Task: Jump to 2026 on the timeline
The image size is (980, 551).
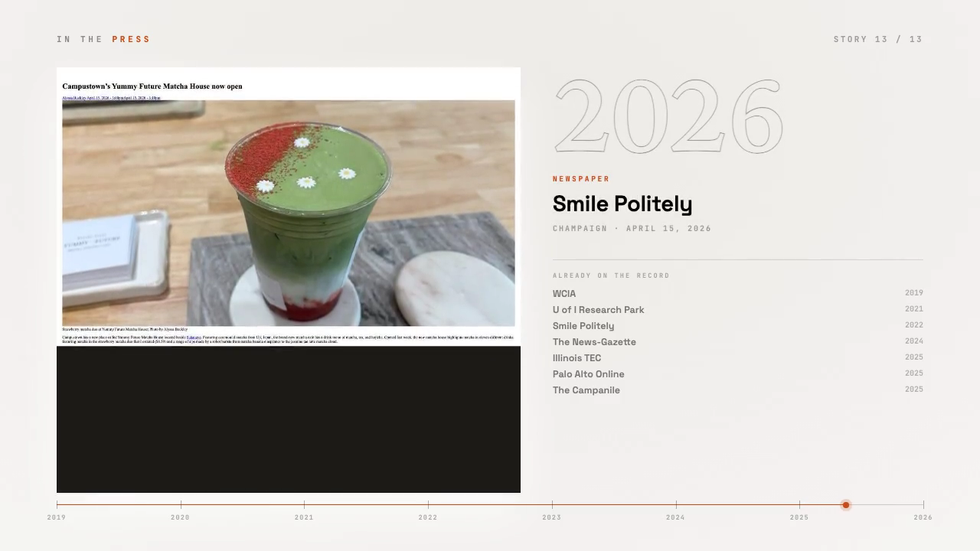Action: [923, 517]
